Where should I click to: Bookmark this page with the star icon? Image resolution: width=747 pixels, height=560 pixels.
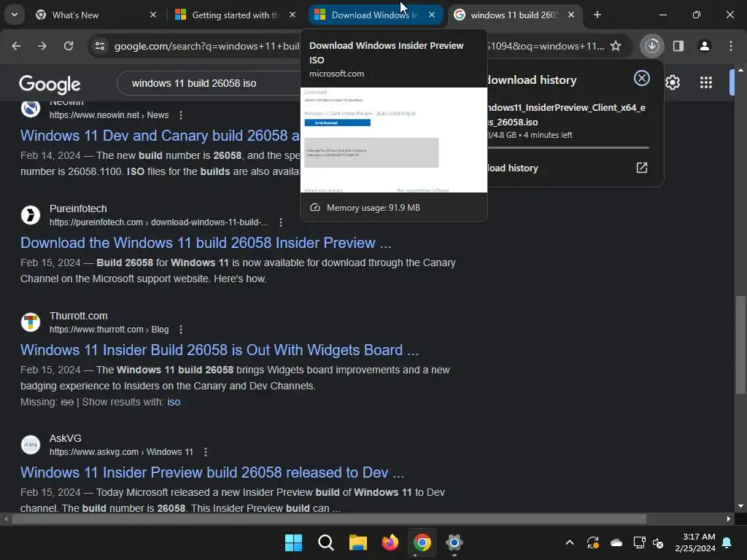pyautogui.click(x=616, y=46)
